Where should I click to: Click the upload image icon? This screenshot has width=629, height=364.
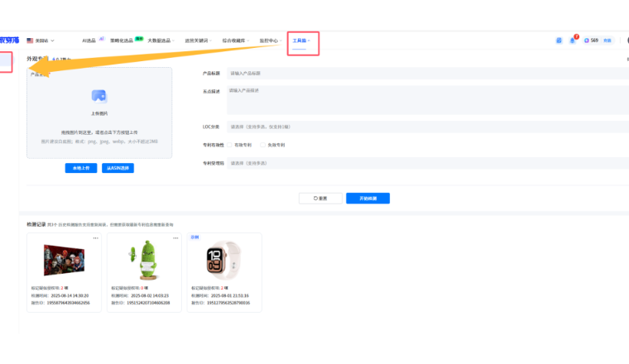(x=99, y=96)
